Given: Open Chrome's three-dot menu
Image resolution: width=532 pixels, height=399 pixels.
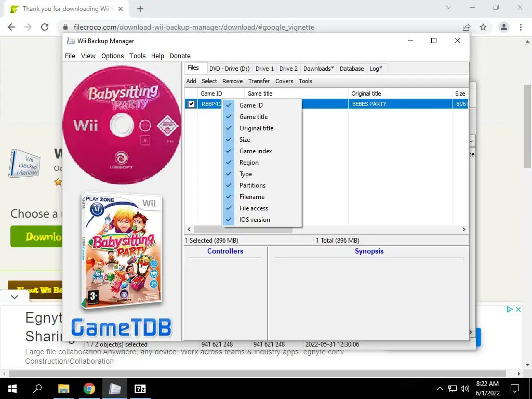Looking at the screenshot, I should [x=521, y=27].
